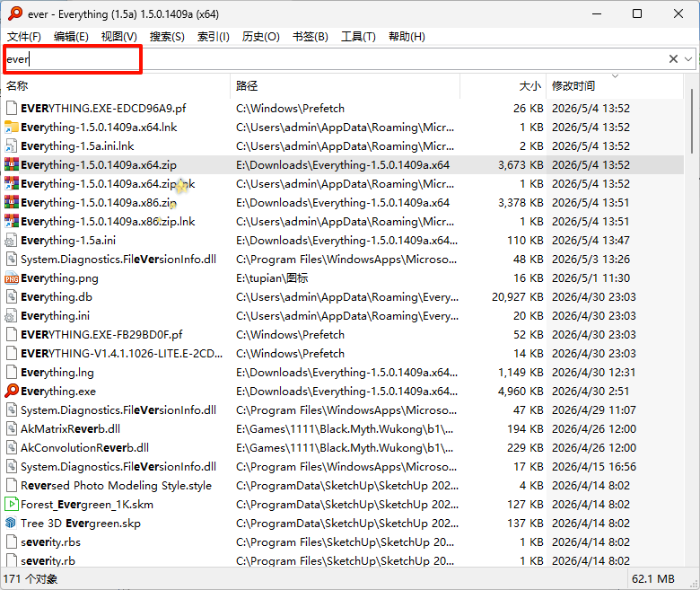Open the 文件(F) menu
Viewport: 700px width, 590px height.
pyautogui.click(x=24, y=37)
